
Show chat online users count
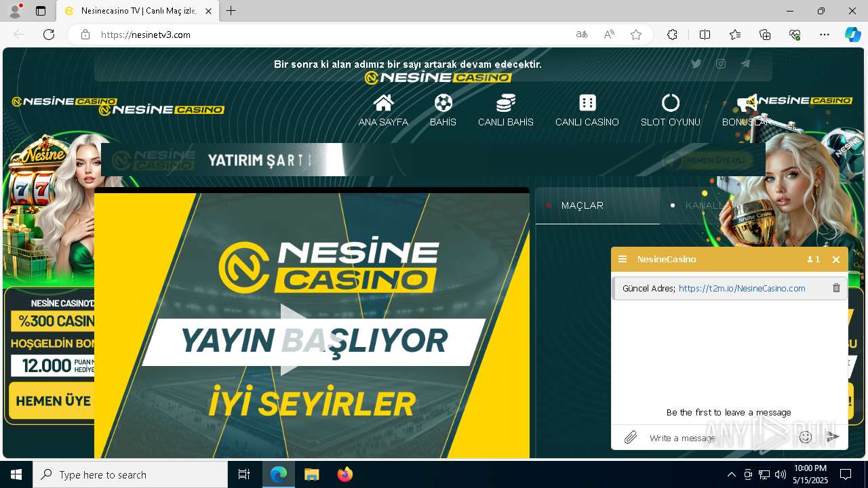pyautogui.click(x=814, y=260)
